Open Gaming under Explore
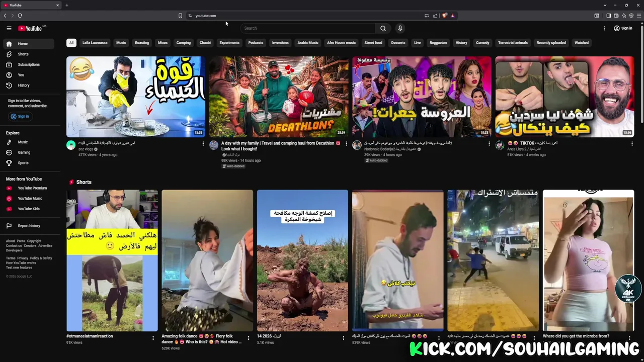 pos(28,152)
